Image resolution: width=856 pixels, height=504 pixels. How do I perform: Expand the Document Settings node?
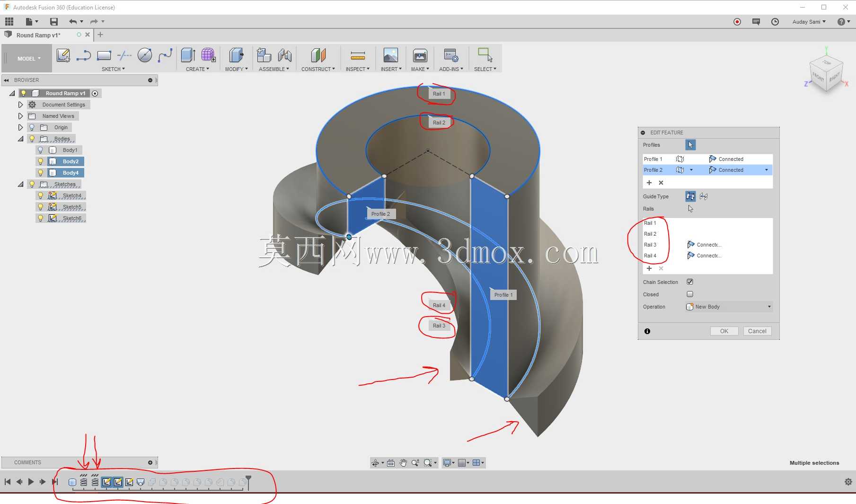(x=20, y=105)
